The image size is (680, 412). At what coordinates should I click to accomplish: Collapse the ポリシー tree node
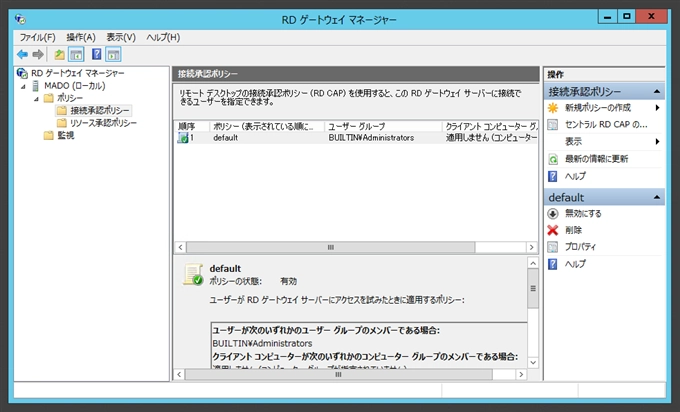[x=36, y=99]
